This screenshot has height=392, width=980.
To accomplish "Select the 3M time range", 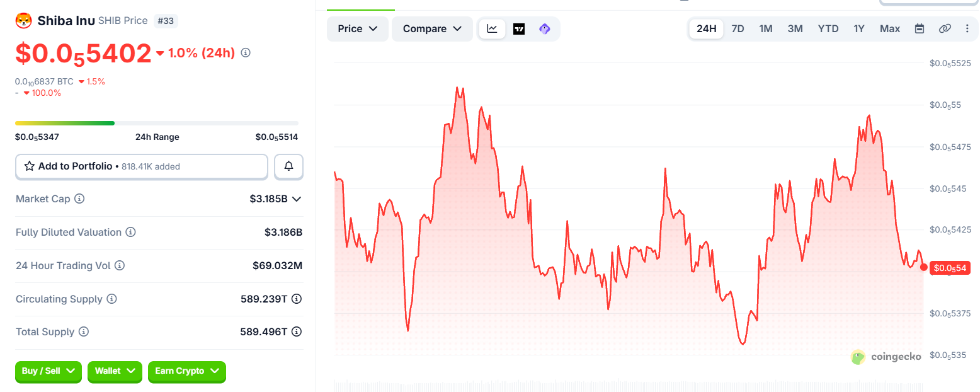I will (795, 29).
